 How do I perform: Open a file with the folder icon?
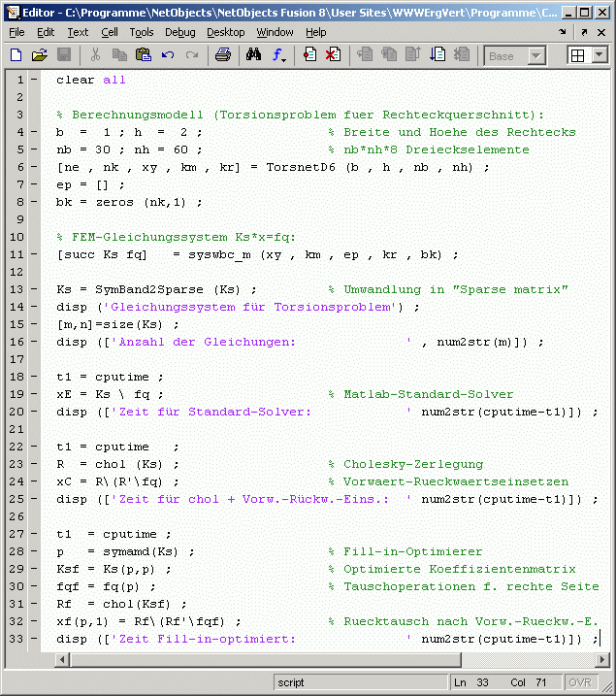tap(40, 55)
